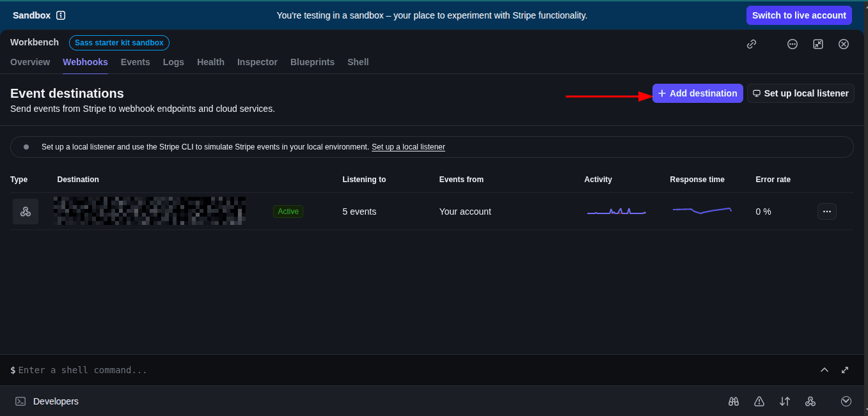Focus the shell command input
868x416 pixels.
coord(409,370)
